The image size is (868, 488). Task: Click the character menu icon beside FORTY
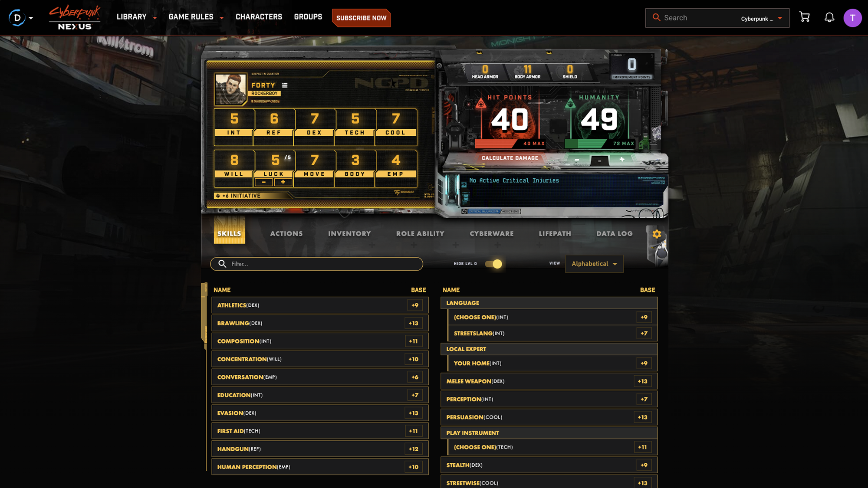click(285, 85)
